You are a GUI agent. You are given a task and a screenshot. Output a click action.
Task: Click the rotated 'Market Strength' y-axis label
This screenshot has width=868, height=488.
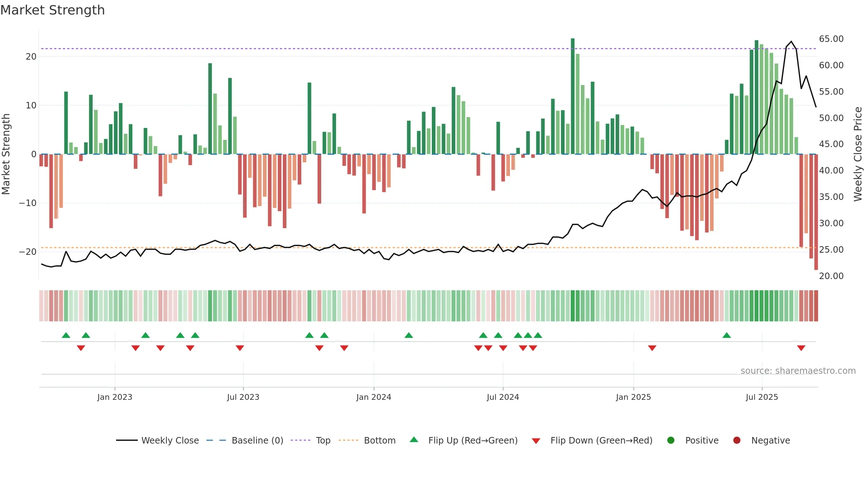6,154
